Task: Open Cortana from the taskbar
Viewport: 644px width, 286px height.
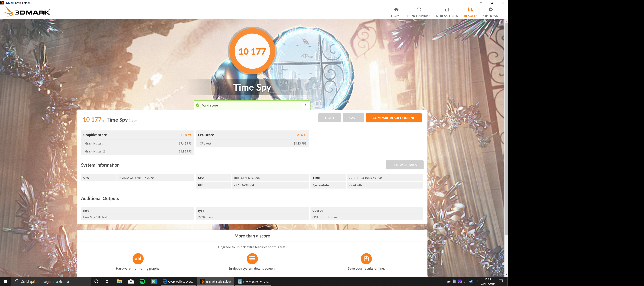Action: click(x=96, y=281)
